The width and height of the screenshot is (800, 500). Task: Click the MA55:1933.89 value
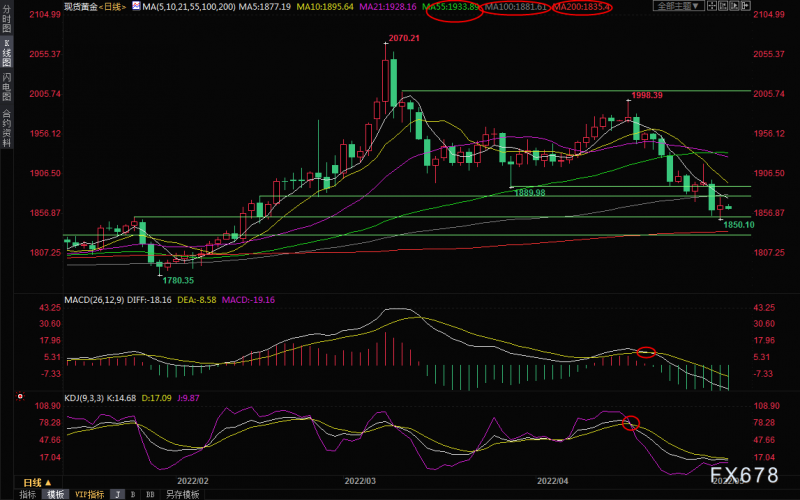[451, 7]
